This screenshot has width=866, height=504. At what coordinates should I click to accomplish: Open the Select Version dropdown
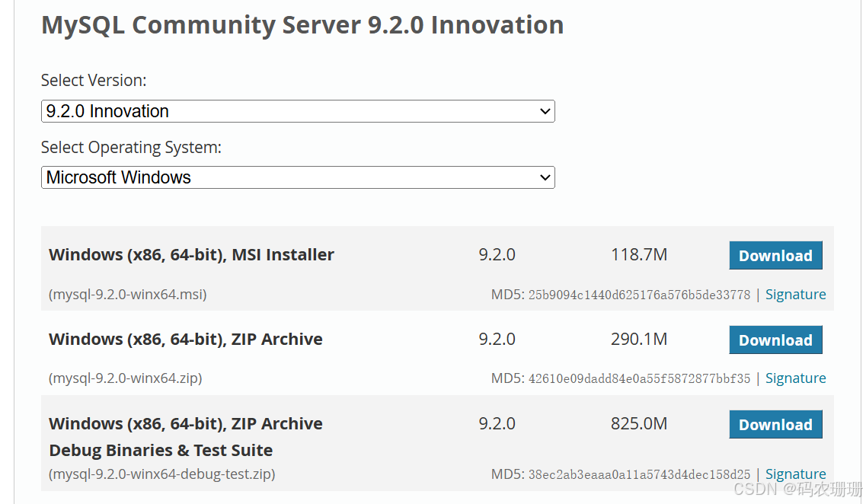[x=298, y=111]
